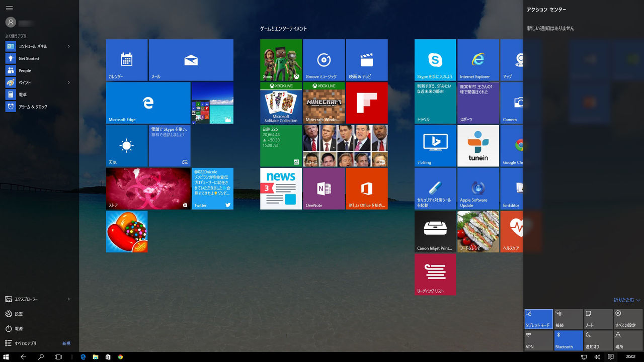This screenshot has height=362, width=644.
Task: Launch the 映画 & テレビ app
Action: (367, 59)
